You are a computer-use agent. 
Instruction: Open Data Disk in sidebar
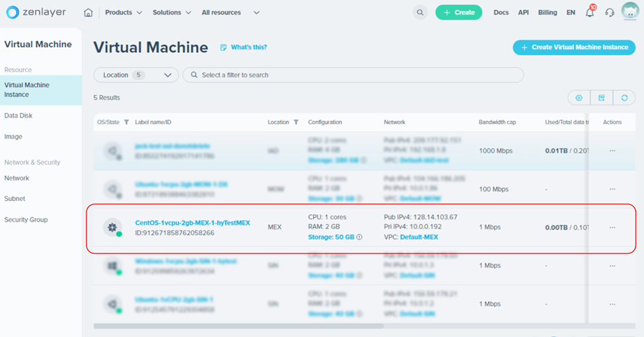pyautogui.click(x=18, y=116)
